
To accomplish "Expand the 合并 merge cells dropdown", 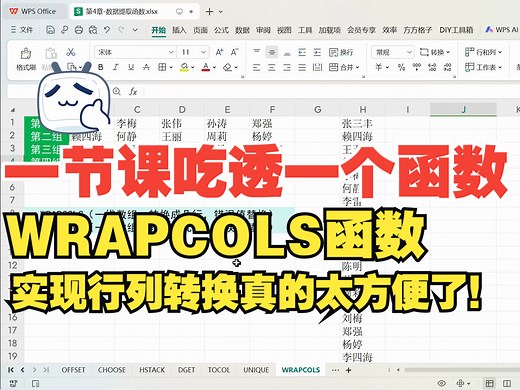I will [358, 67].
